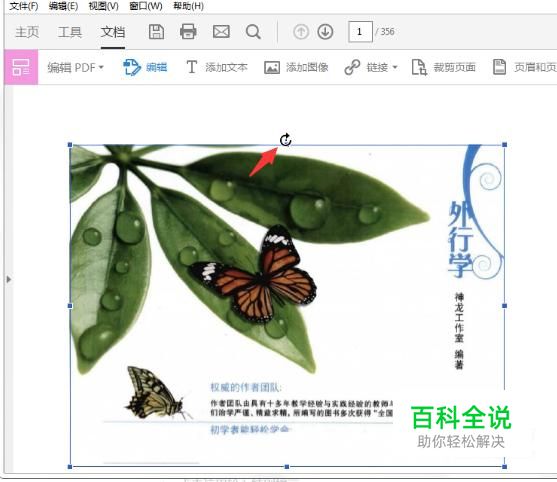Select the 添加文本 tool
The height and width of the screenshot is (482, 557).
pyautogui.click(x=217, y=67)
